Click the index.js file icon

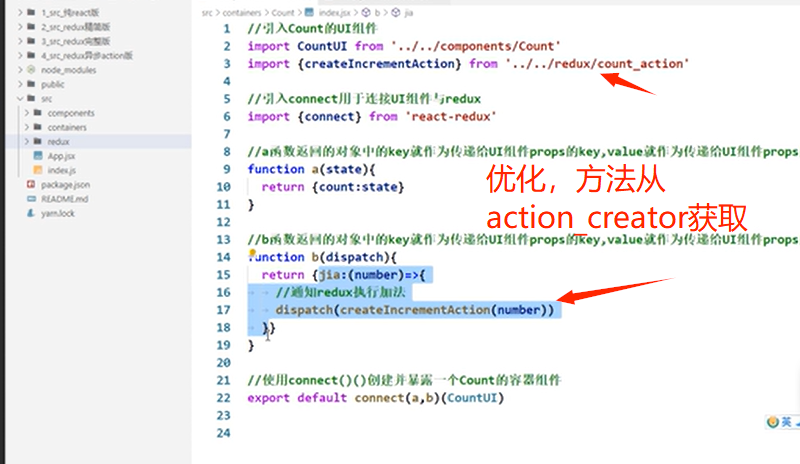pyautogui.click(x=38, y=169)
